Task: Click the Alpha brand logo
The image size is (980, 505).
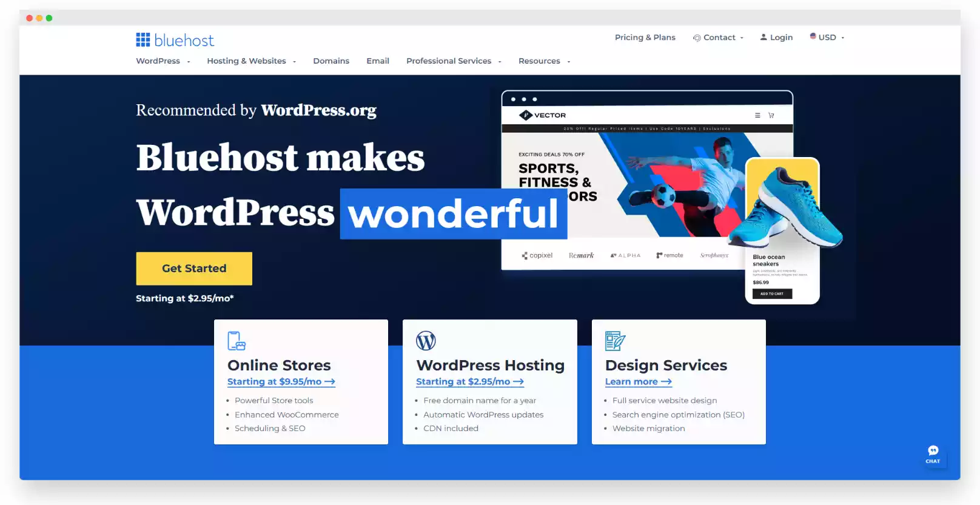Action: pyautogui.click(x=625, y=255)
